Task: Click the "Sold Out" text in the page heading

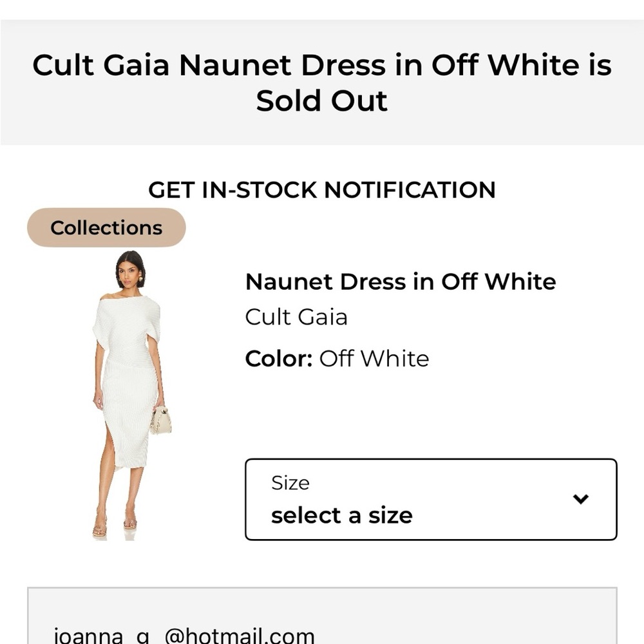Action: point(321,100)
